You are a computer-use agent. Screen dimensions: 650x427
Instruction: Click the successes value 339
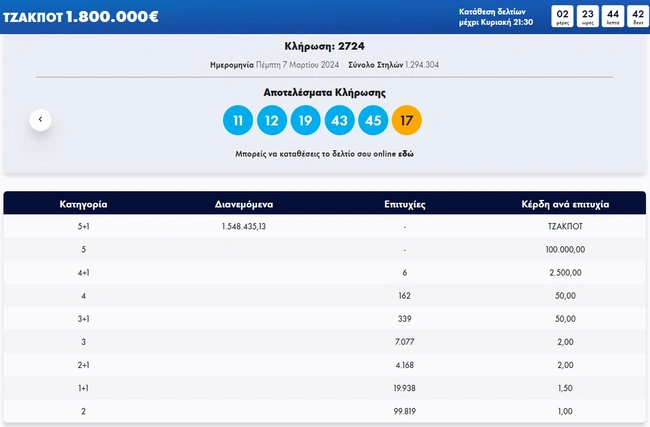click(405, 319)
